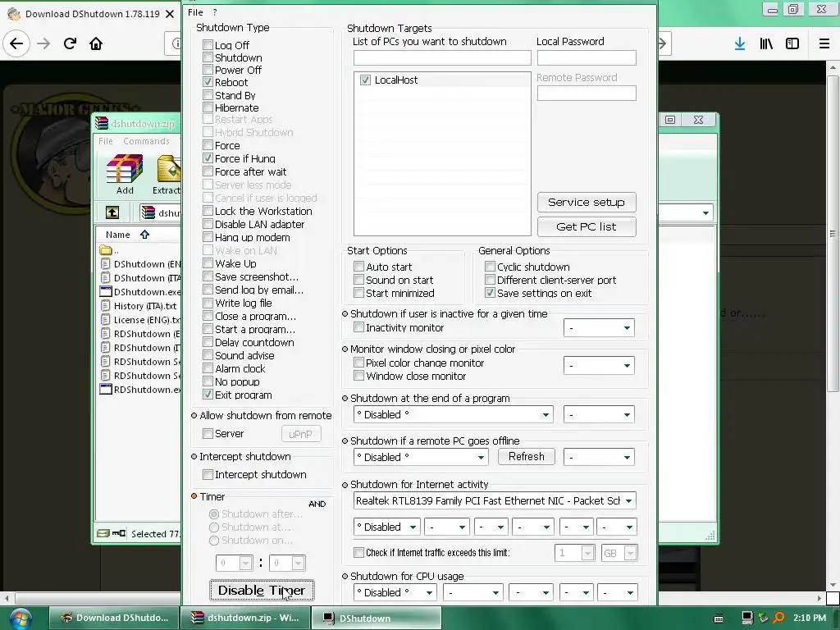Toggle the Firefox sidebar icon

point(792,43)
